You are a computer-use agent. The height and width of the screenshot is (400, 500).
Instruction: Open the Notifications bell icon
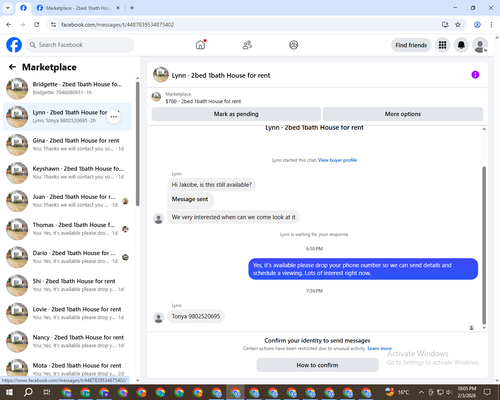[x=461, y=45]
